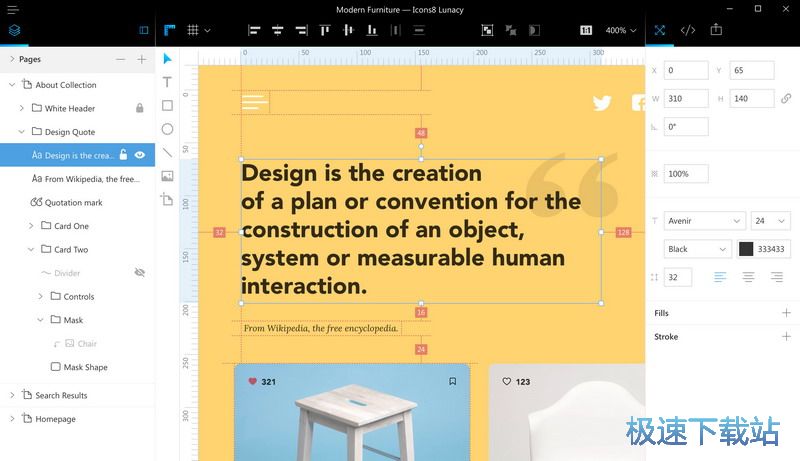Select the Line tool

pos(167,152)
